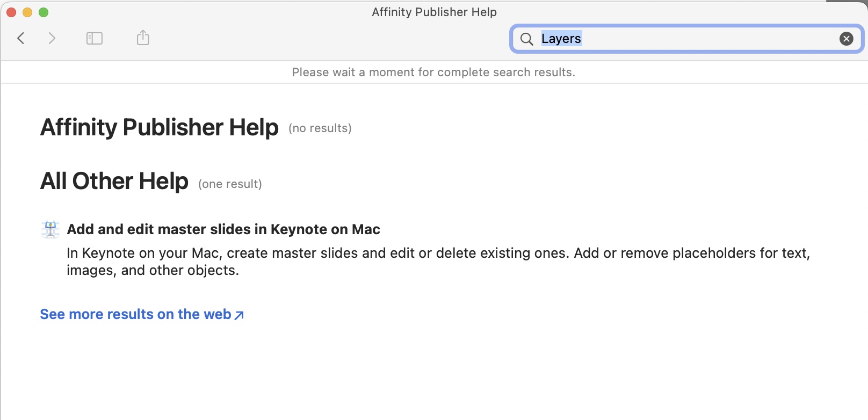
Task: Click the (no results) label
Action: point(320,128)
